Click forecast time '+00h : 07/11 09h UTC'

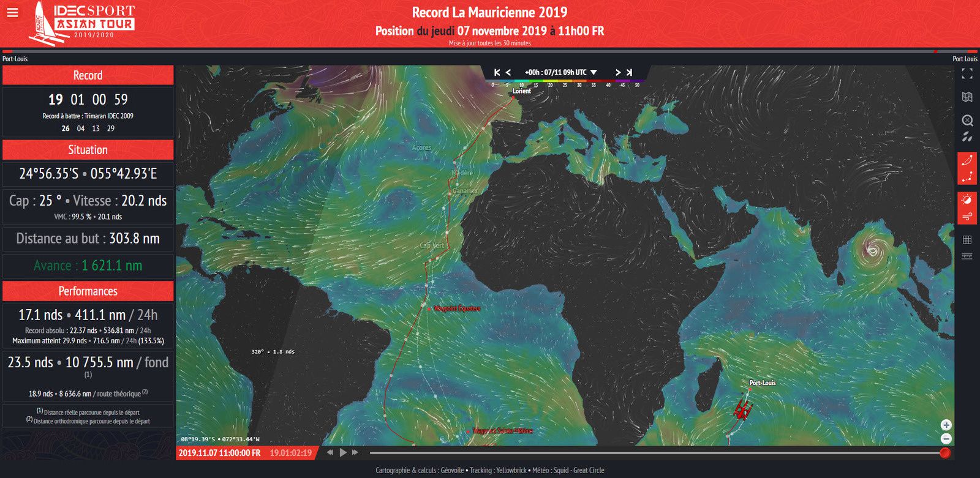(556, 72)
